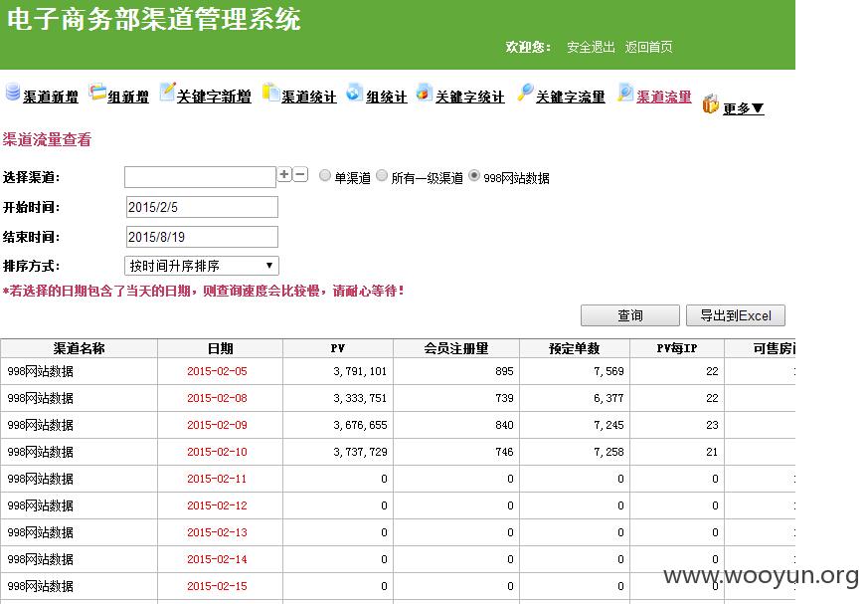Go to 关键字统计 page

[469, 97]
